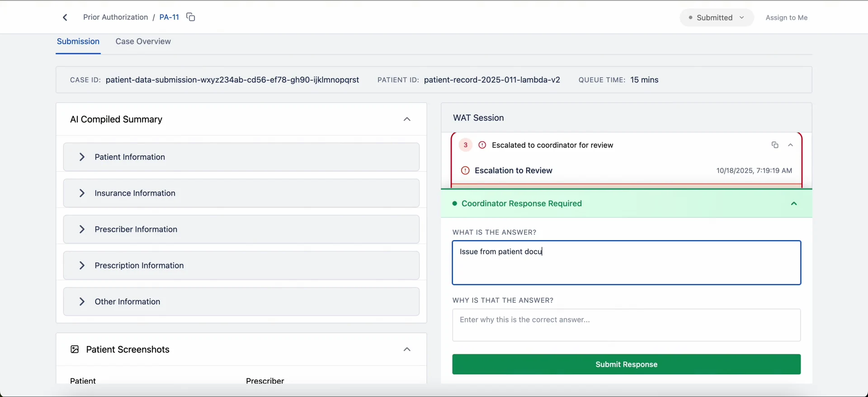Screen dimensions: 868x397
Task: Switch to the Submission tab
Action: [78, 42]
